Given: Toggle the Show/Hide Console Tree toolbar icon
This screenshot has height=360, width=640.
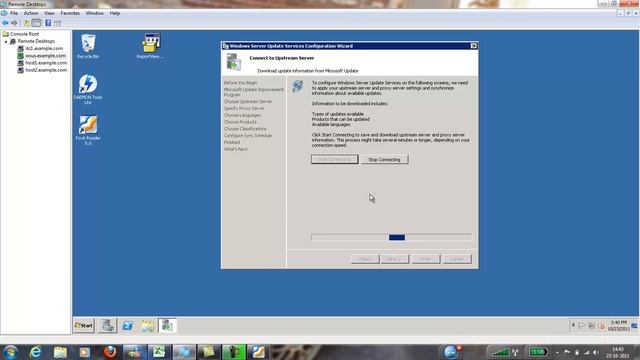Looking at the screenshot, I should 36,23.
